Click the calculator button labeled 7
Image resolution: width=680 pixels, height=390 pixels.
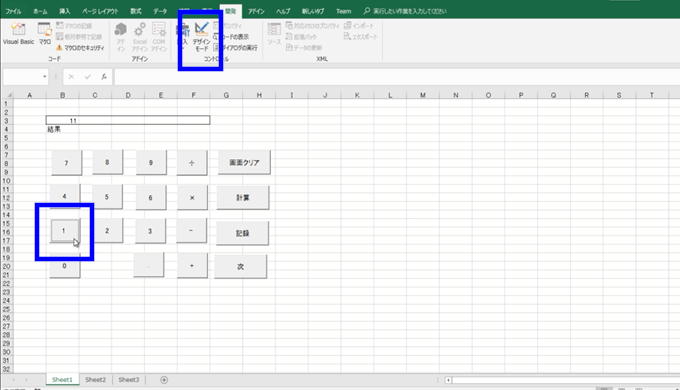(66, 163)
